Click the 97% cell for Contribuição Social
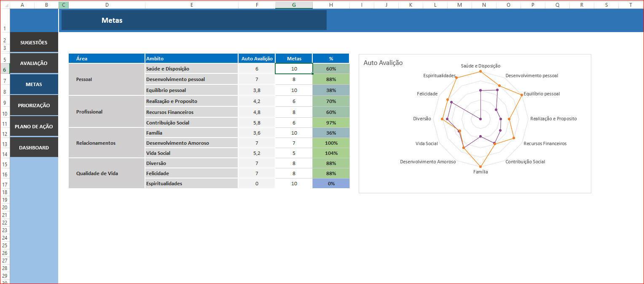Viewport: 644px width, 284px height. coord(331,123)
